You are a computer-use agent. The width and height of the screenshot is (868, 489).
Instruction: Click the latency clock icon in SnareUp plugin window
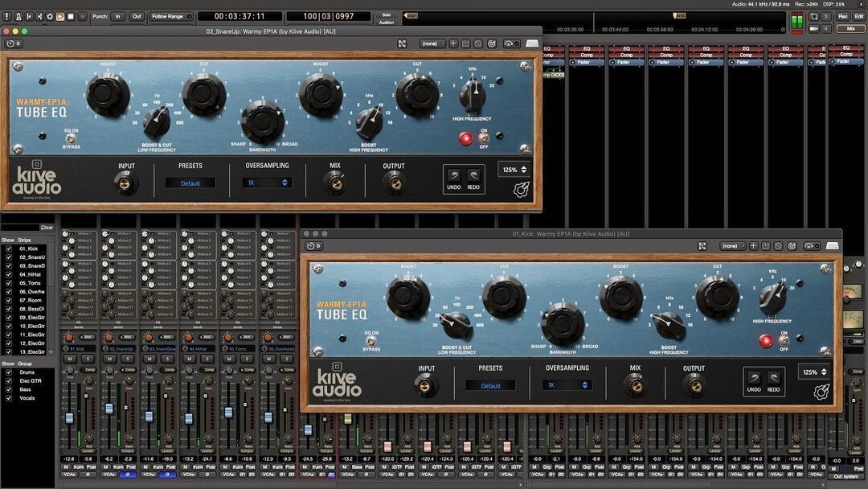point(14,43)
